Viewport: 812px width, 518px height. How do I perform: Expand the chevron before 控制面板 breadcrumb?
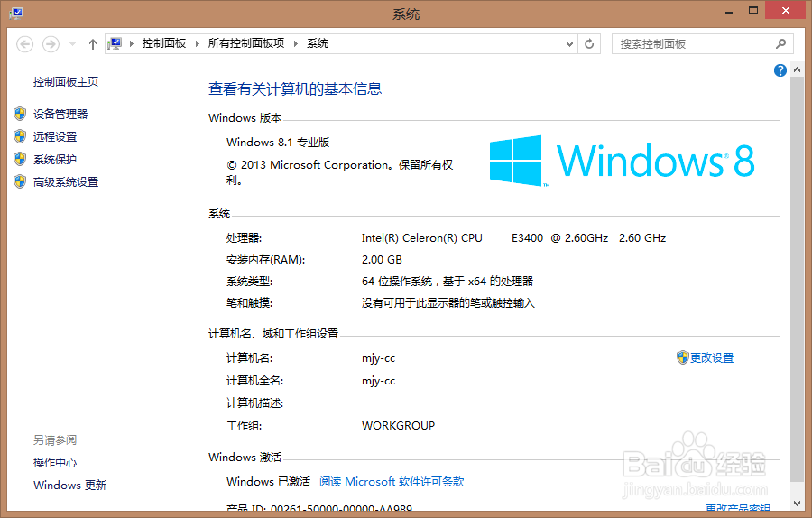[x=132, y=43]
